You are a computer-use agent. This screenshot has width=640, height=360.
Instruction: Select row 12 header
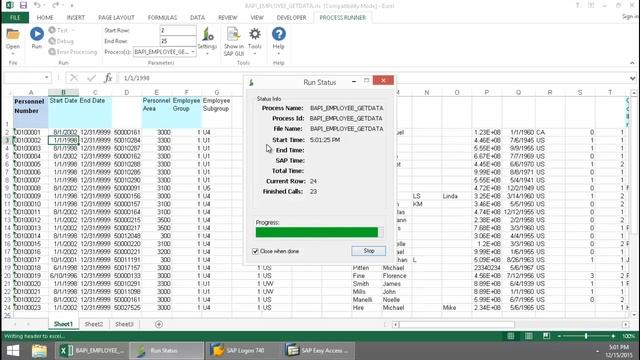coord(7,212)
